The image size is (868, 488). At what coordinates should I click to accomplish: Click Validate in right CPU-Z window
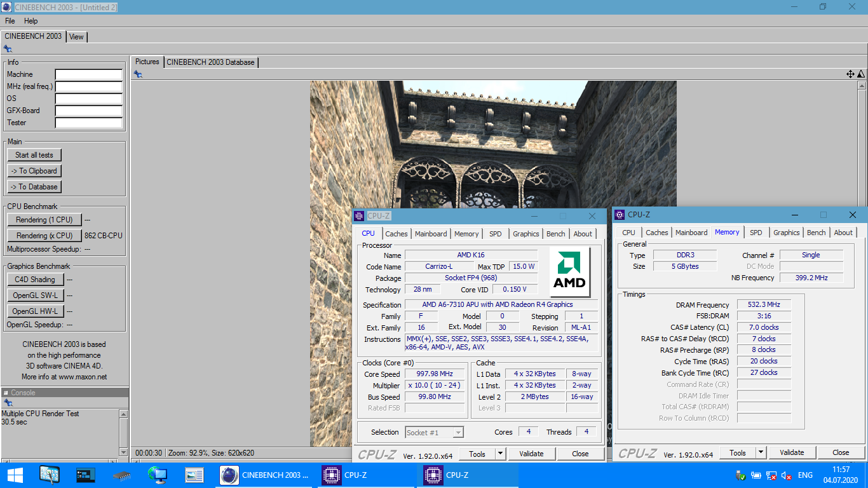[x=792, y=452]
